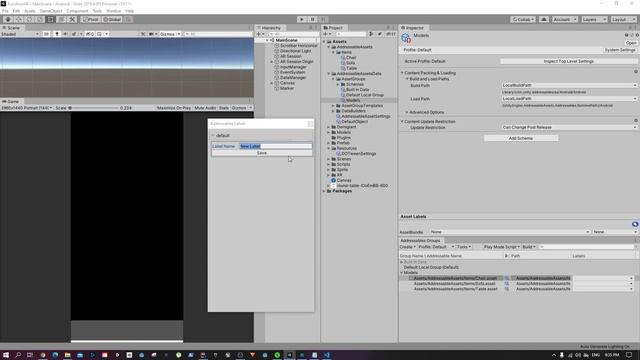
Task: Click the Play button
Action: tap(302, 20)
